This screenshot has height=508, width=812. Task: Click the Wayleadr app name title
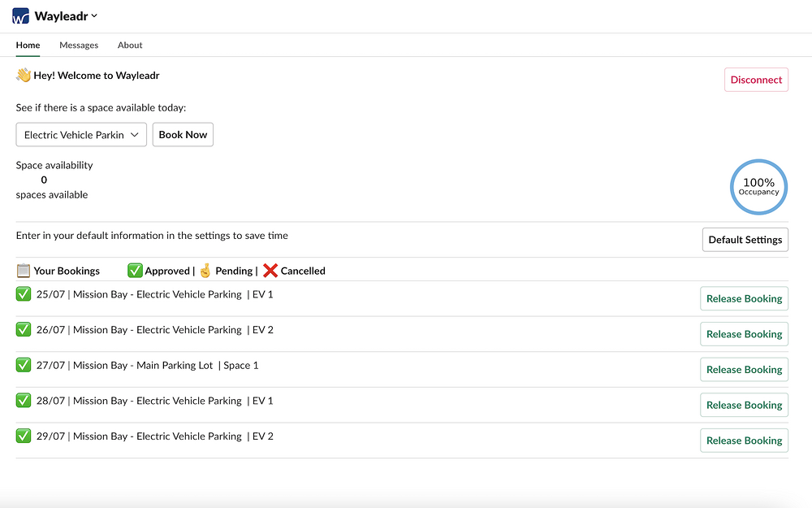tap(61, 16)
